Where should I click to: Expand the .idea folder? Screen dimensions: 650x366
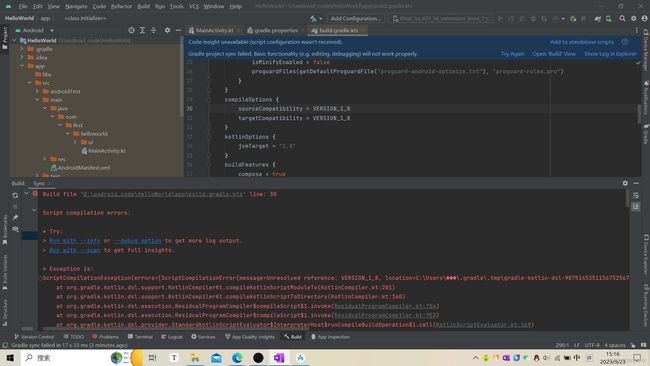click(x=22, y=57)
